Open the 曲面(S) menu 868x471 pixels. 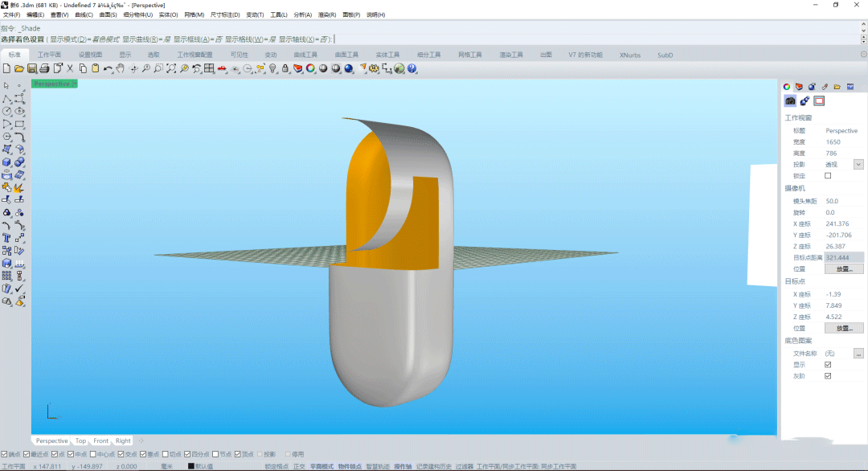[108, 14]
